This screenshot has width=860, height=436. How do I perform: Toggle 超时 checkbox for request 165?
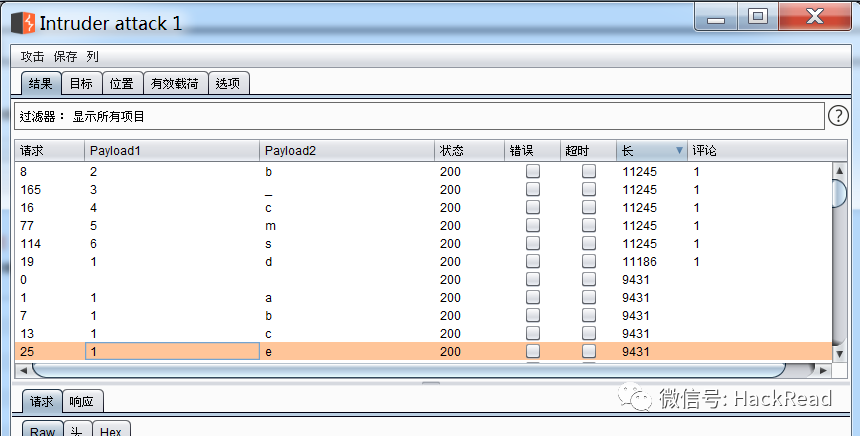[x=589, y=189]
